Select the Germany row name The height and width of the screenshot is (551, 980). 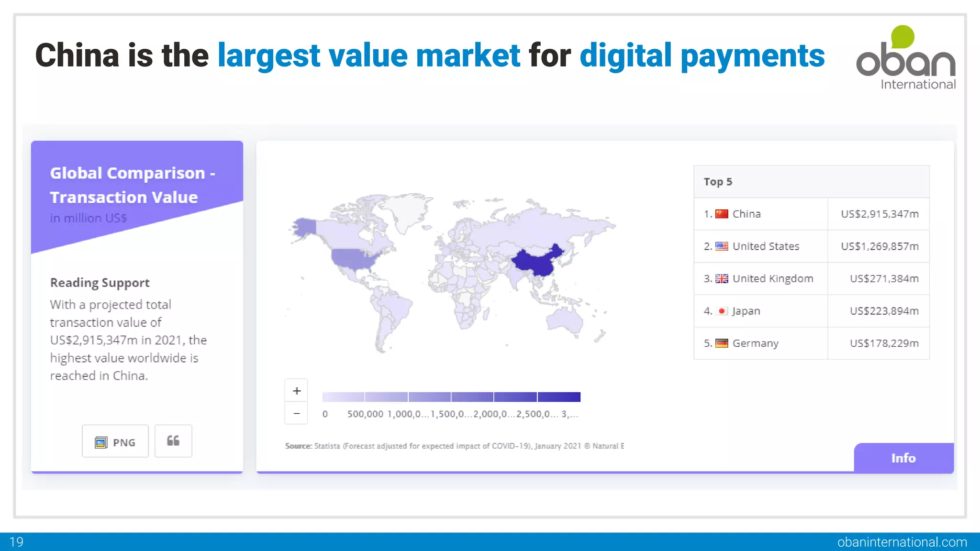point(756,343)
